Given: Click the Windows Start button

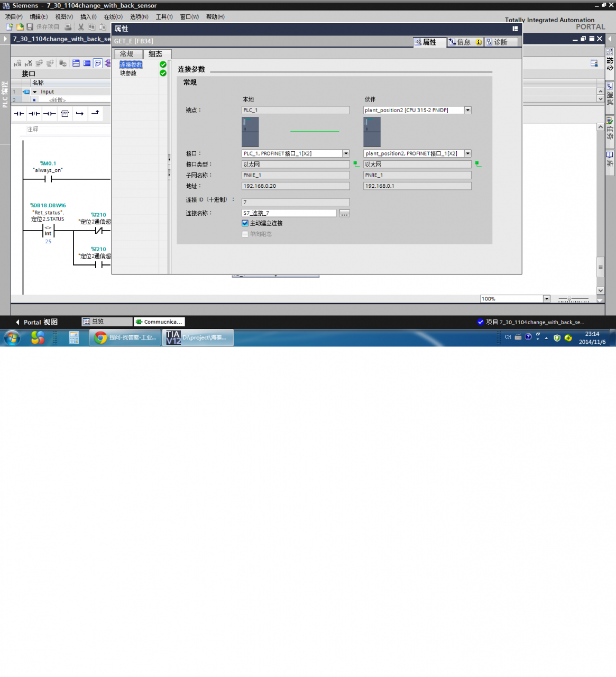Looking at the screenshot, I should [12, 337].
